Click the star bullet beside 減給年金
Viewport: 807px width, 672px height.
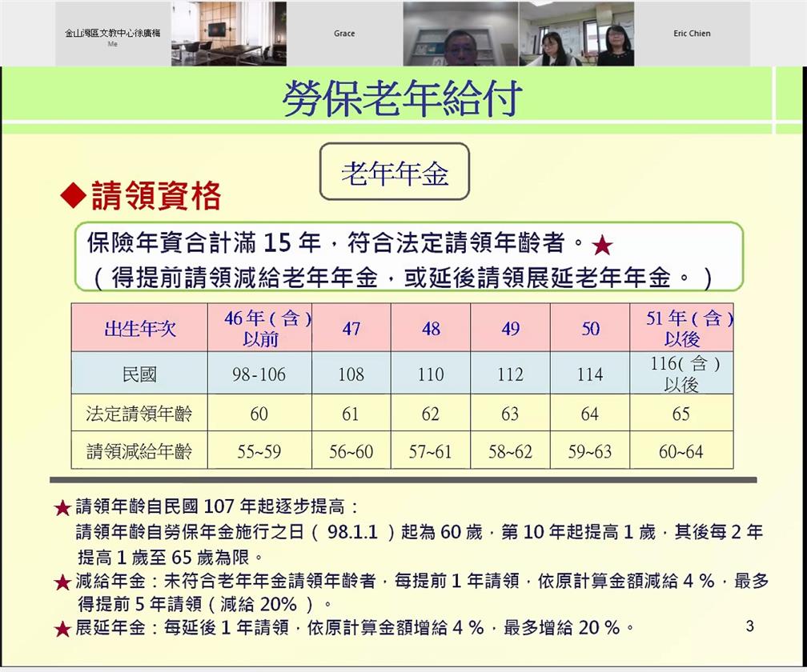(x=62, y=582)
